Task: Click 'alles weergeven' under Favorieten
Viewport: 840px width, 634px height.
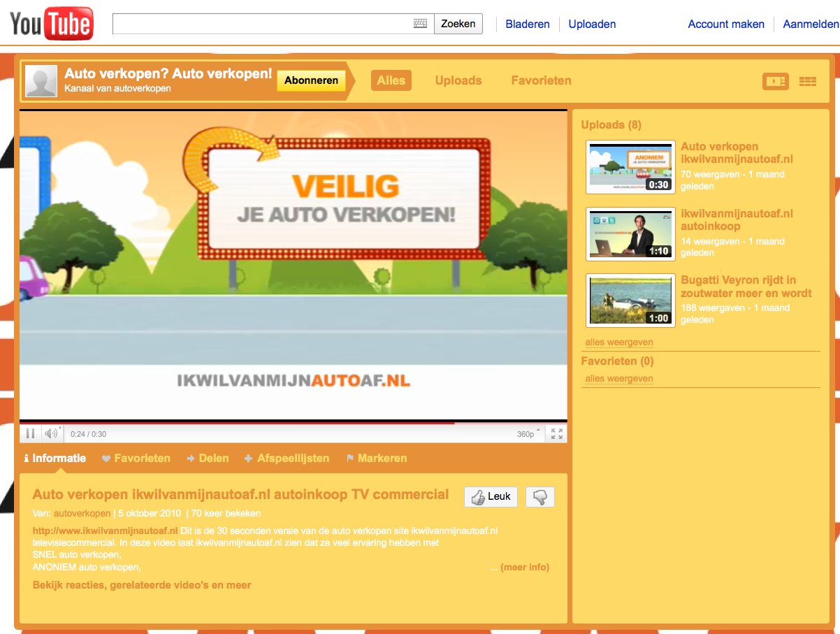Action: (x=619, y=379)
